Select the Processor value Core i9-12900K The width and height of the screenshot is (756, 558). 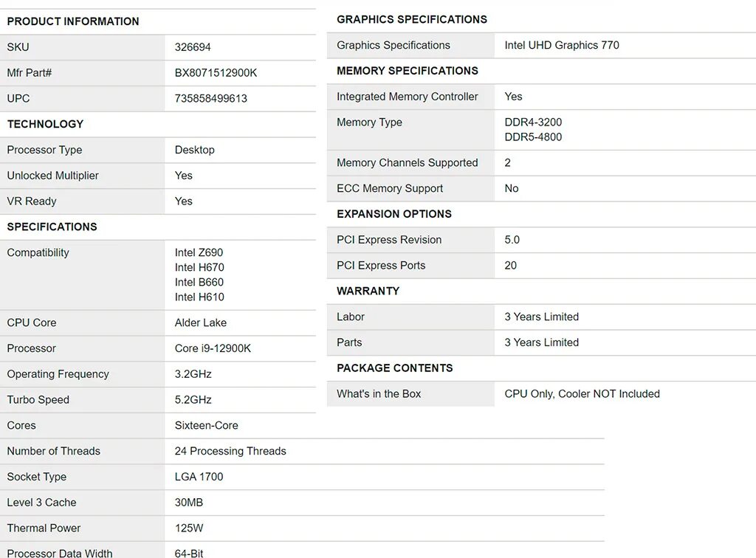(x=213, y=348)
